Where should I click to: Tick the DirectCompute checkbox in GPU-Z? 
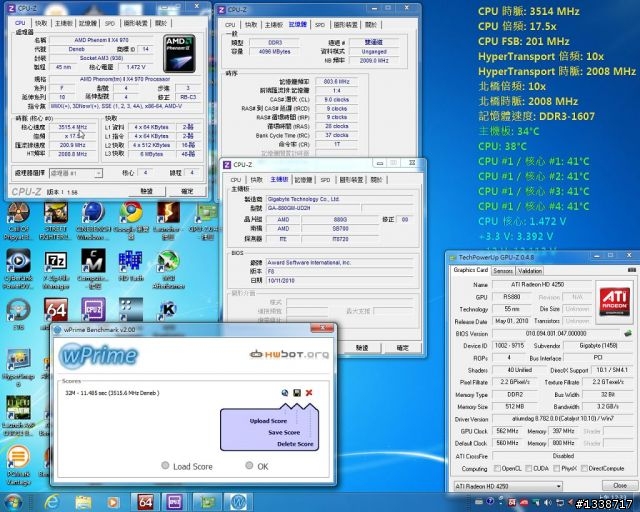pos(584,468)
